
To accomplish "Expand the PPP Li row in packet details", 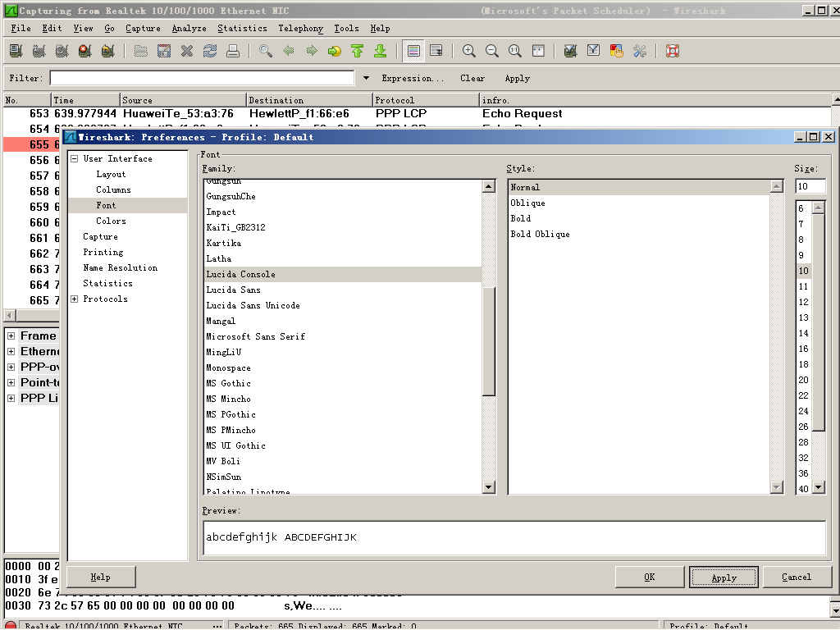I will pos(11,398).
